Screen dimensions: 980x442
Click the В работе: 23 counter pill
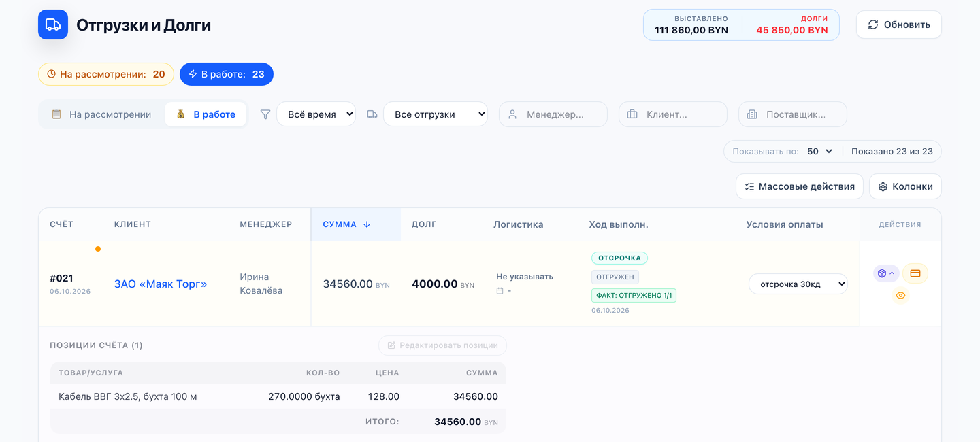[227, 74]
